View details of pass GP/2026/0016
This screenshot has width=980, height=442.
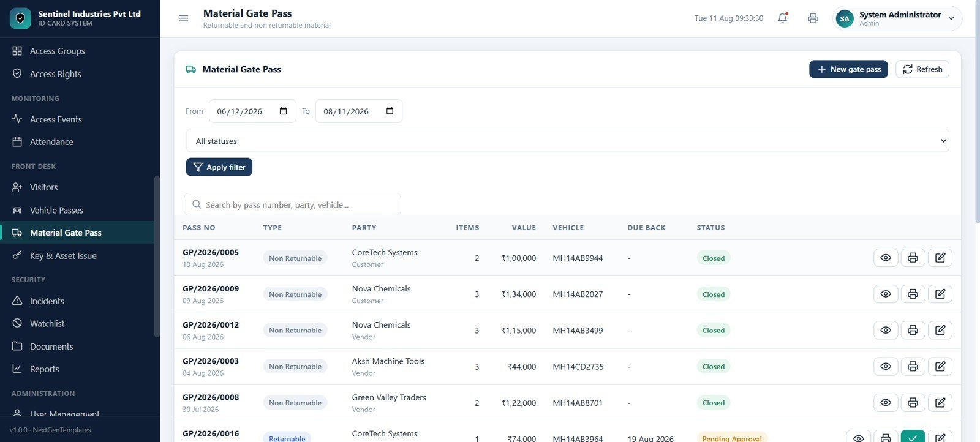[859, 436]
